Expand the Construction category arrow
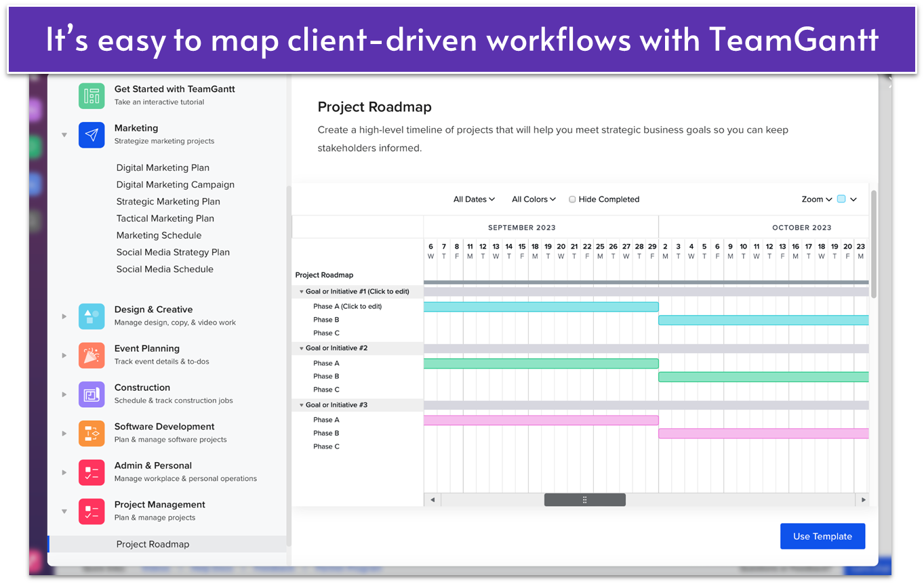This screenshot has height=584, width=924. 64,394
